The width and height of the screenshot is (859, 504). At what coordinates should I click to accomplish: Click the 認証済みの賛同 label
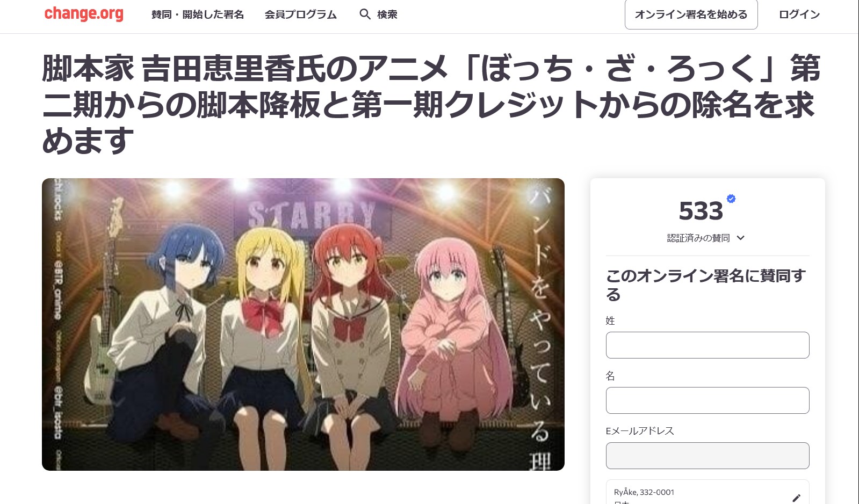pyautogui.click(x=698, y=238)
